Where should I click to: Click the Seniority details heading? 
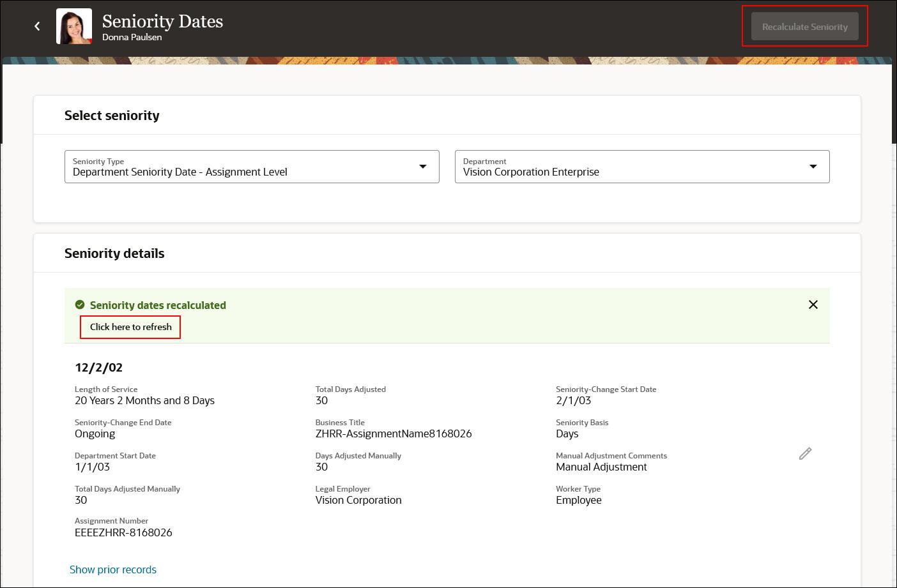click(114, 253)
